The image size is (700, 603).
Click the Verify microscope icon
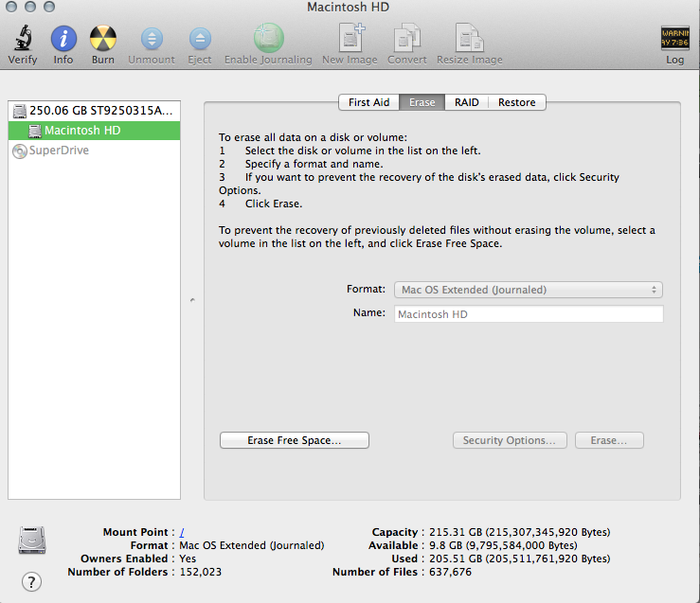(23, 38)
